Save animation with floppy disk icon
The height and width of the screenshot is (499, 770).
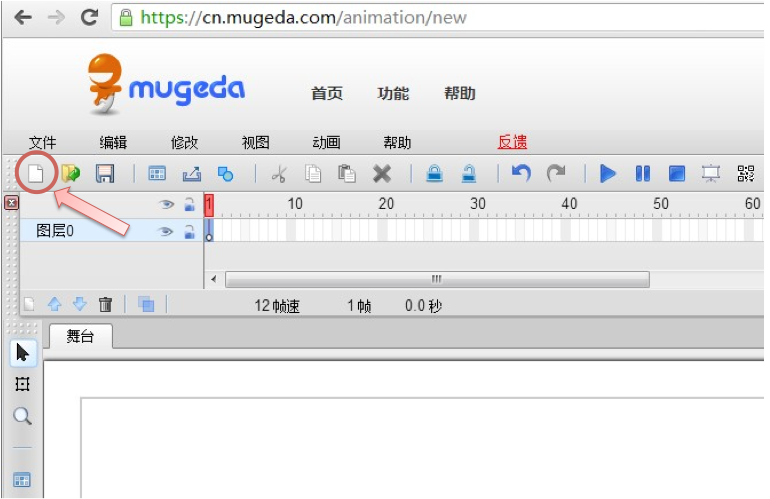[x=105, y=173]
